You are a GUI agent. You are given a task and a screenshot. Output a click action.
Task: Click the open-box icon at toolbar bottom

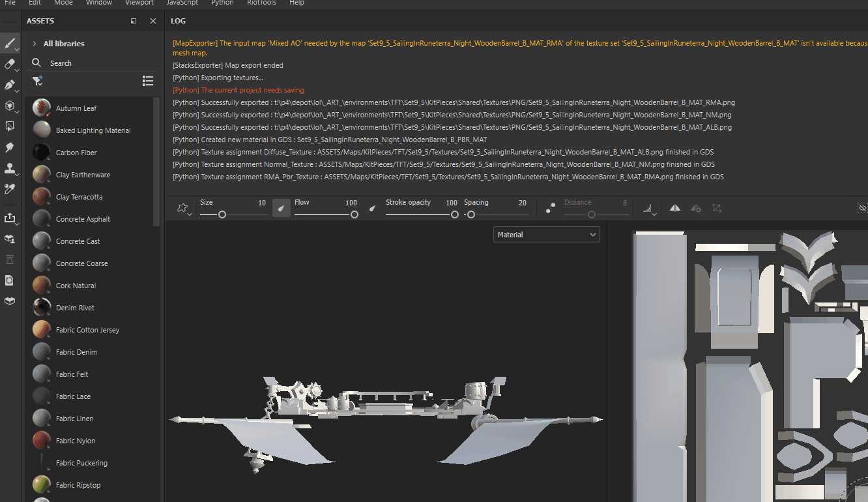tap(10, 301)
